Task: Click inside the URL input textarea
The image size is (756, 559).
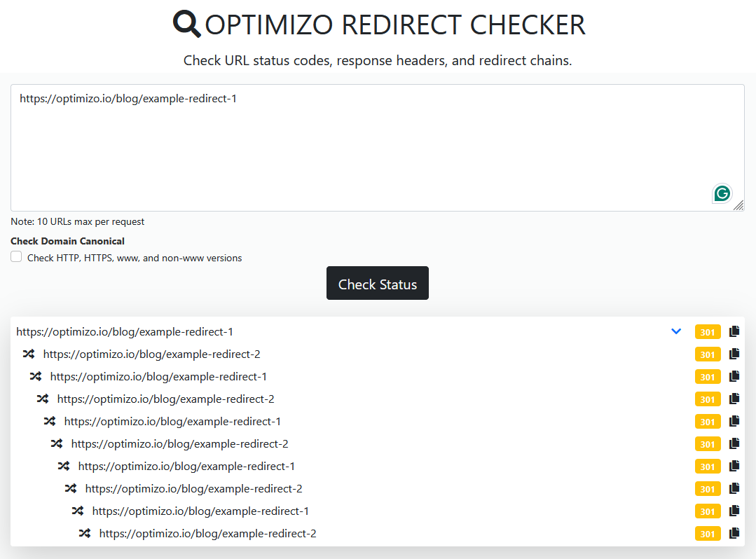Action: 350,140
